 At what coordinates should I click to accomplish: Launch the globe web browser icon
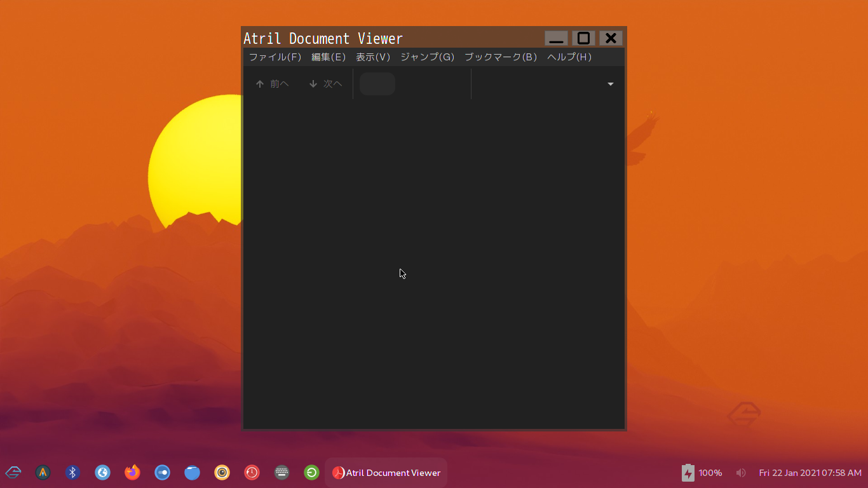coord(102,472)
